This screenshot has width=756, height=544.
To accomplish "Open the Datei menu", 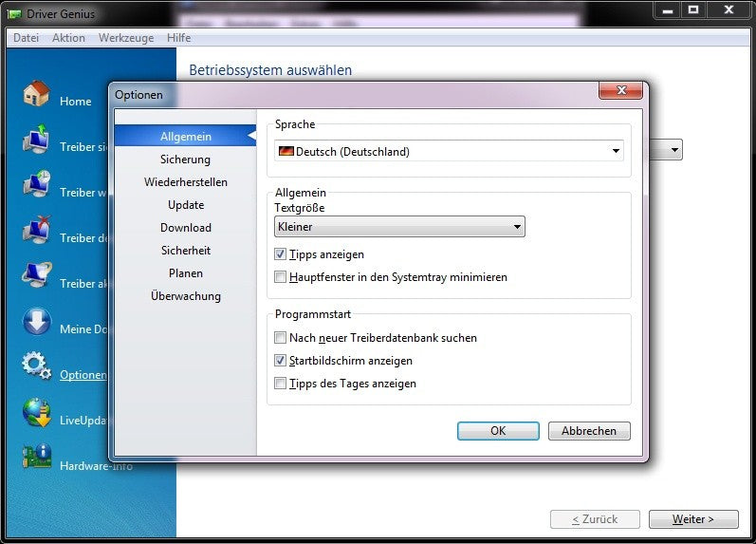I will click(x=26, y=38).
